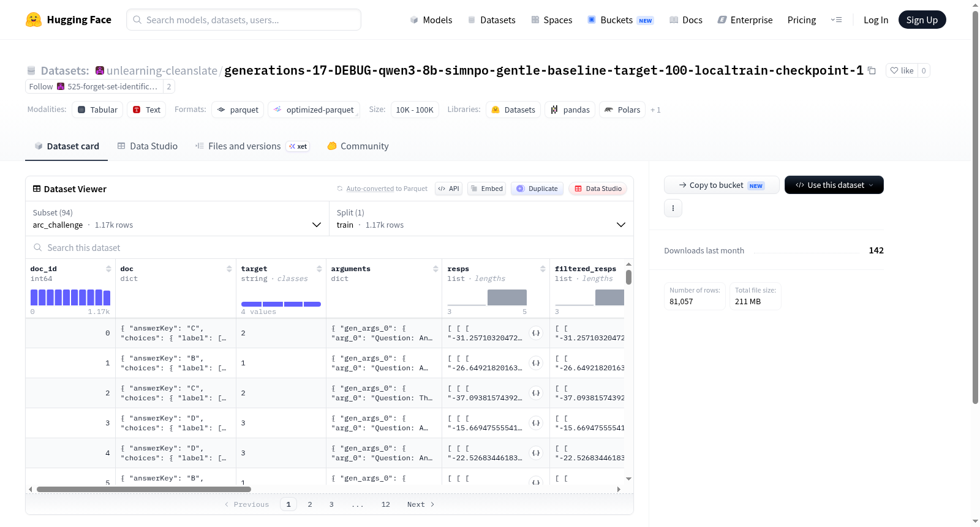Click the Copy to bucket button
This screenshot has height=527, width=980.
point(722,185)
